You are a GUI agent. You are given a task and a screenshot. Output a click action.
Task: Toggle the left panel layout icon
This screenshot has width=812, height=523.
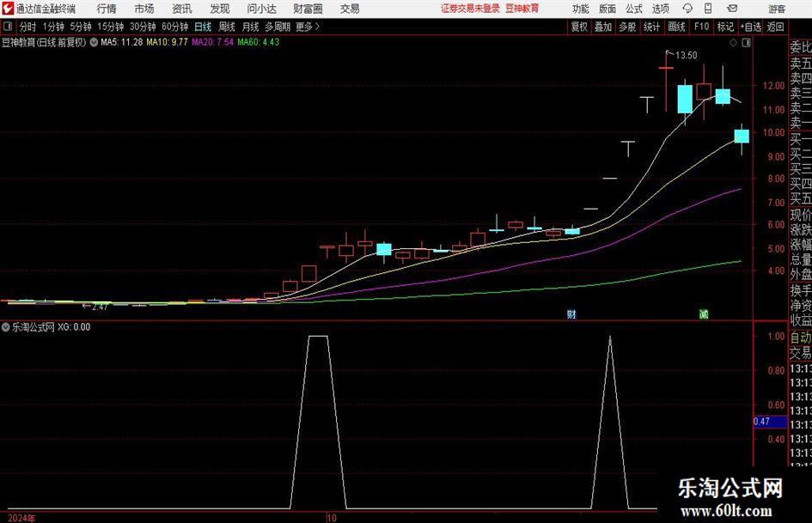click(x=7, y=27)
